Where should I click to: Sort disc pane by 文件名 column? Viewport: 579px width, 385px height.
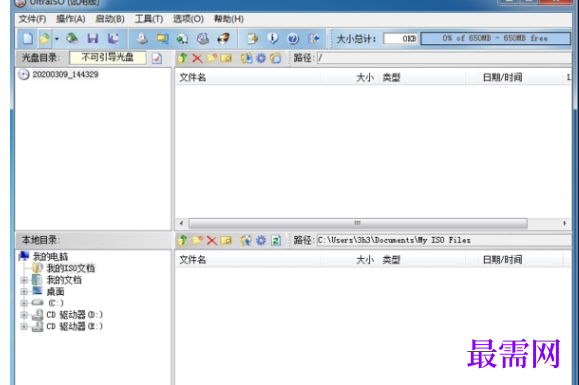coord(247,78)
